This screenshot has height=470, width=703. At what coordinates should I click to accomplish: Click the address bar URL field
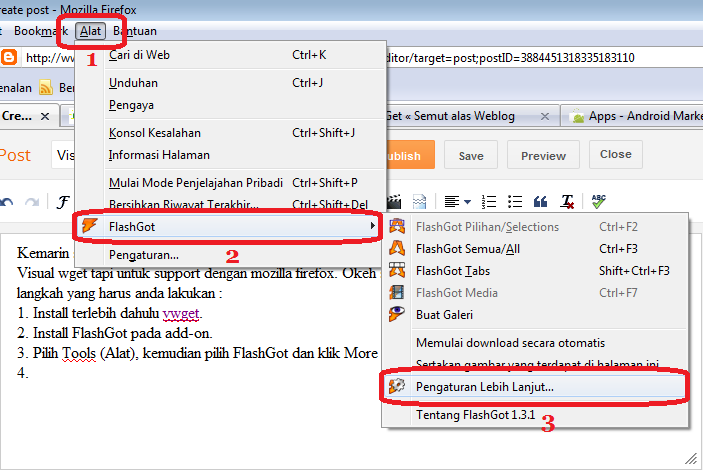pos(511,57)
